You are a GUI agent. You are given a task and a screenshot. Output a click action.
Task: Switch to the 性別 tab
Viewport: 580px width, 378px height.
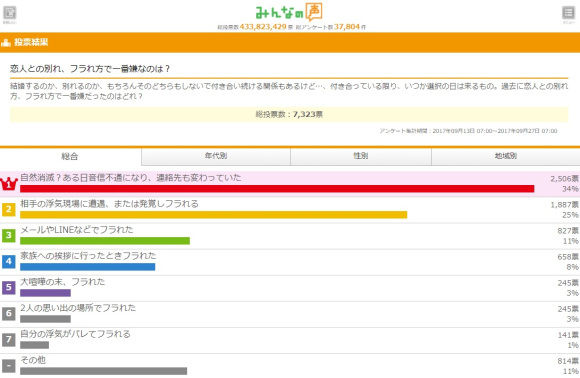361,156
